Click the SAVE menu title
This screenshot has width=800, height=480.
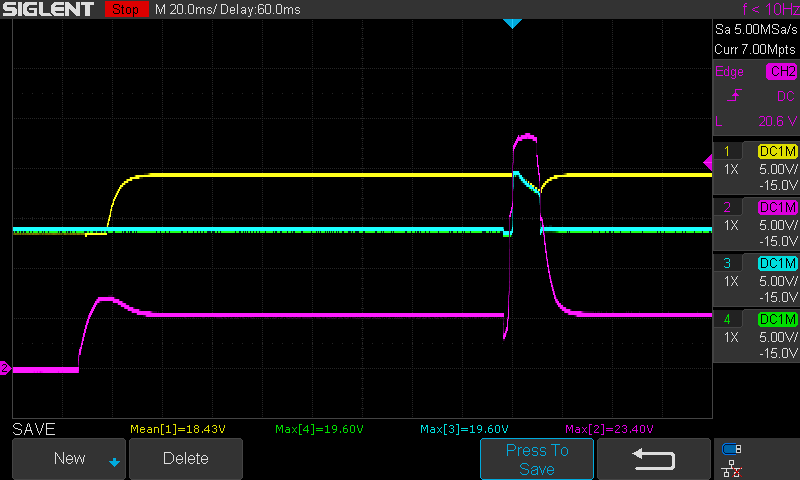point(34,429)
